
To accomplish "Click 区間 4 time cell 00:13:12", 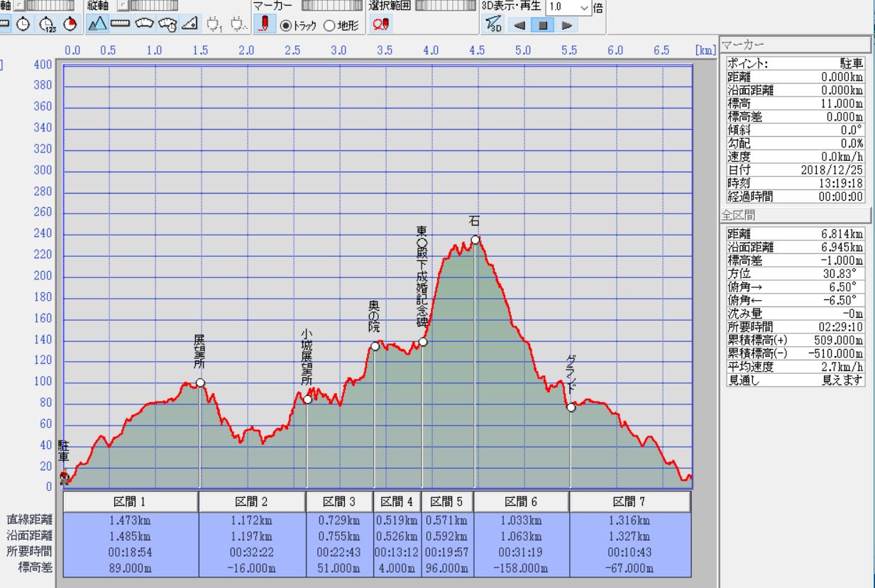I will [x=397, y=553].
